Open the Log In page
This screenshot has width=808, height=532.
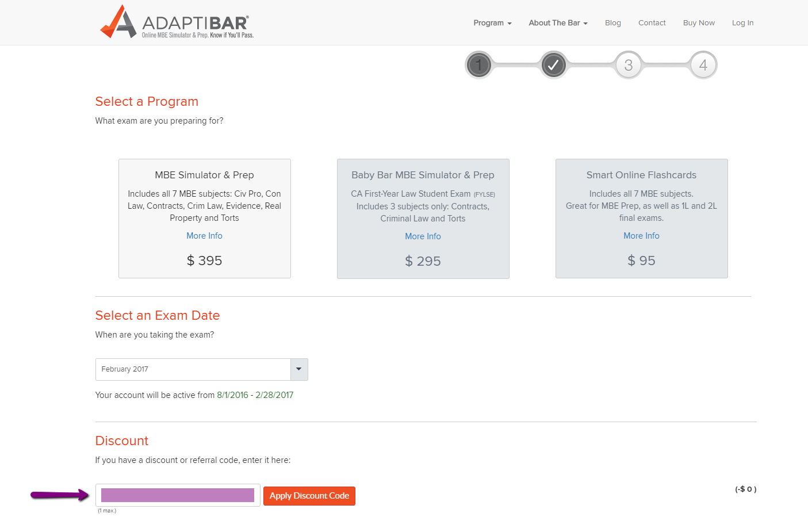pyautogui.click(x=742, y=23)
